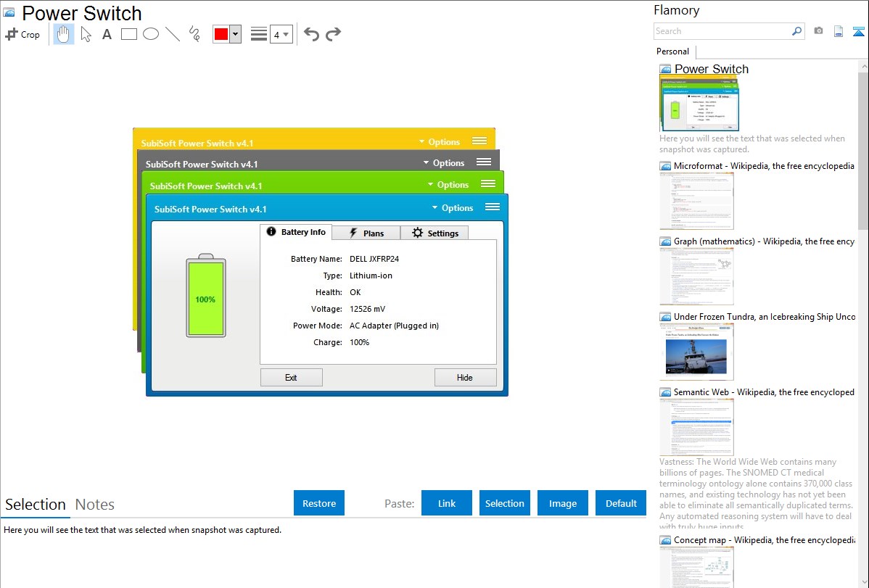Open Options dropdown in gray window
This screenshot has width=869, height=588.
click(x=443, y=163)
